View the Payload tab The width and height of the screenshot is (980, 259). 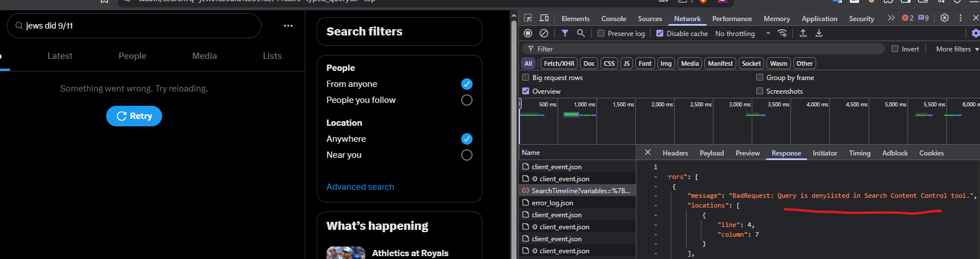[x=712, y=153]
